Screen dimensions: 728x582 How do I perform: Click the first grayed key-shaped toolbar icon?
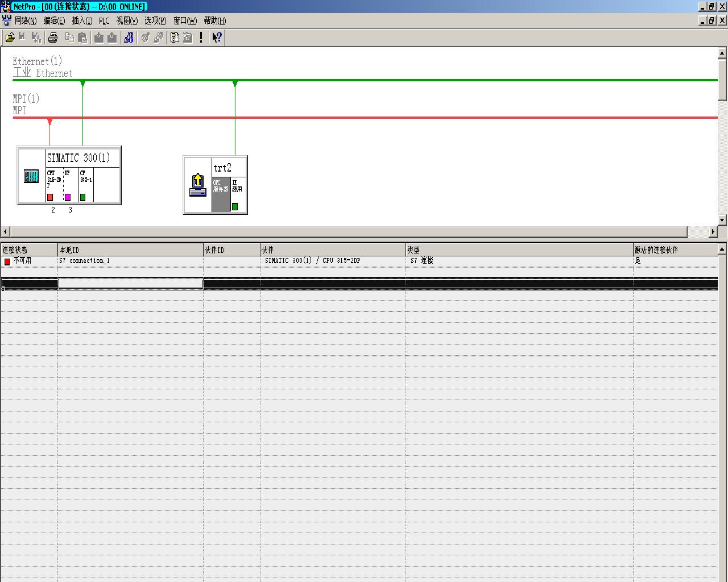click(x=146, y=38)
